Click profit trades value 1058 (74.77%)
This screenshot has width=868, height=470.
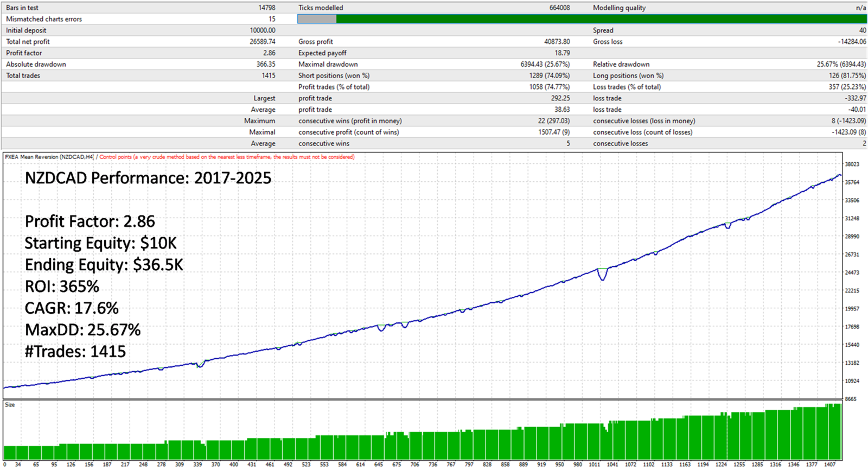550,87
